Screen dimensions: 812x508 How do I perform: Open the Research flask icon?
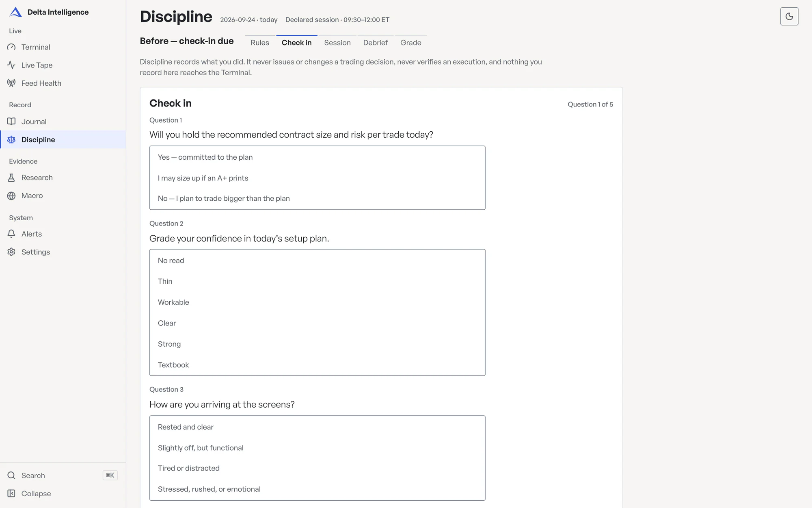point(11,178)
